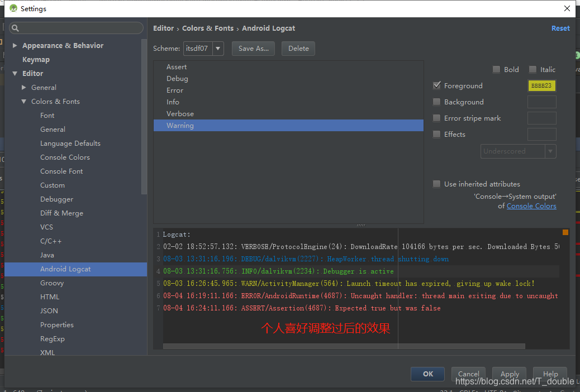Screen dimensions: 580x392
Task: Click the Help button
Action: coord(550,374)
